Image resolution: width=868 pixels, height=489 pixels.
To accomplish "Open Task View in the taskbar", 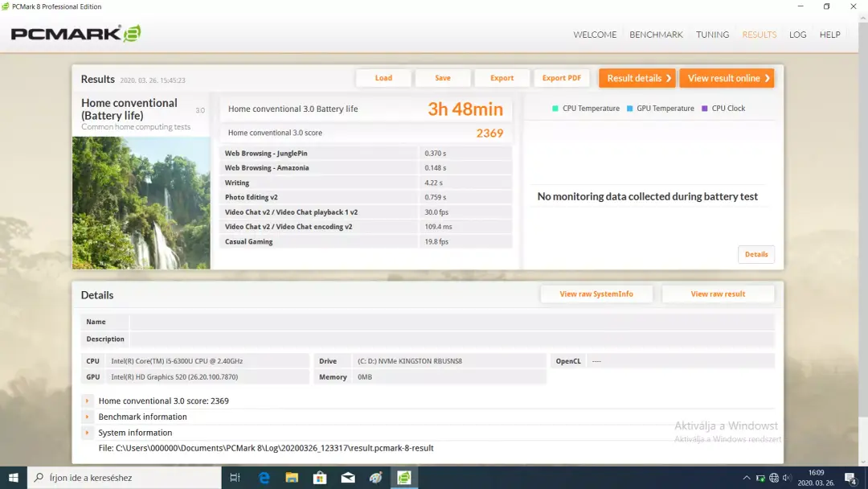I will tap(235, 478).
